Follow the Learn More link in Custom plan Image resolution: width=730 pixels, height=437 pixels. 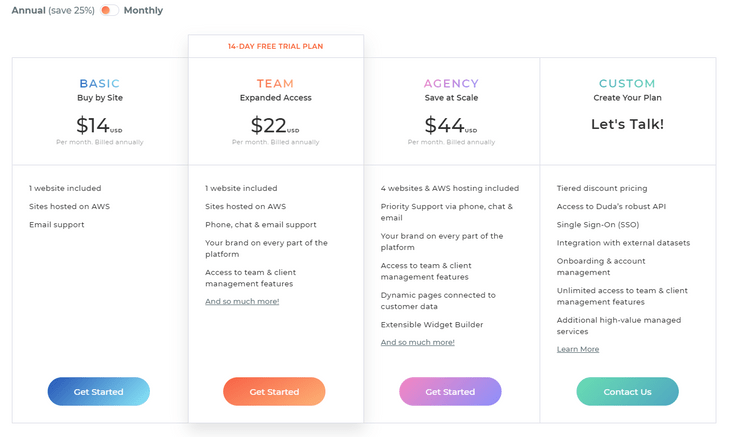[578, 349]
